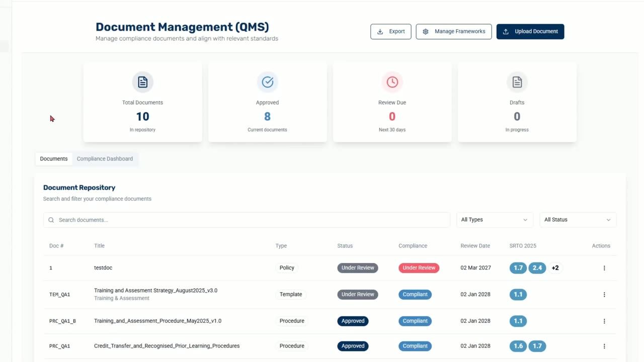
Task: Click the Drafts document icon
Action: click(517, 82)
